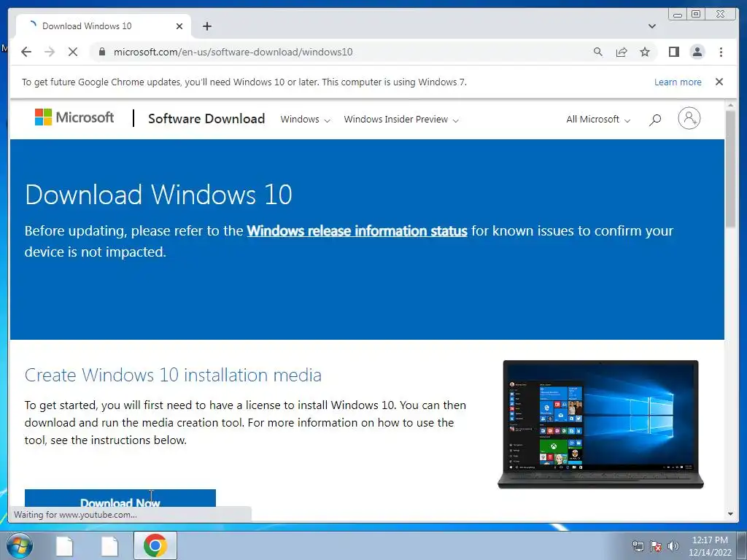
Task: Dismiss the Chrome update info bar
Action: (x=719, y=82)
